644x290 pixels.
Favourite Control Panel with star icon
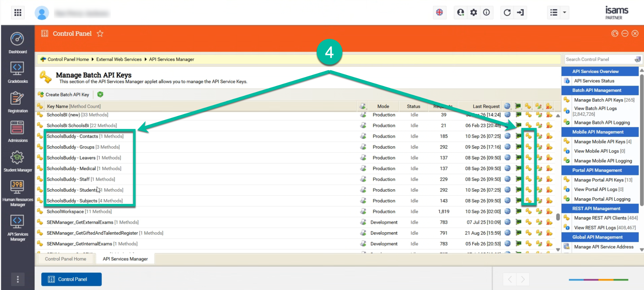coord(100,33)
